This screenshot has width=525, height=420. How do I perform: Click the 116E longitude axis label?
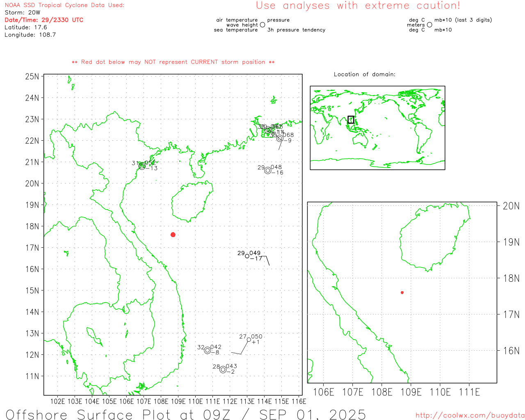(x=299, y=401)
